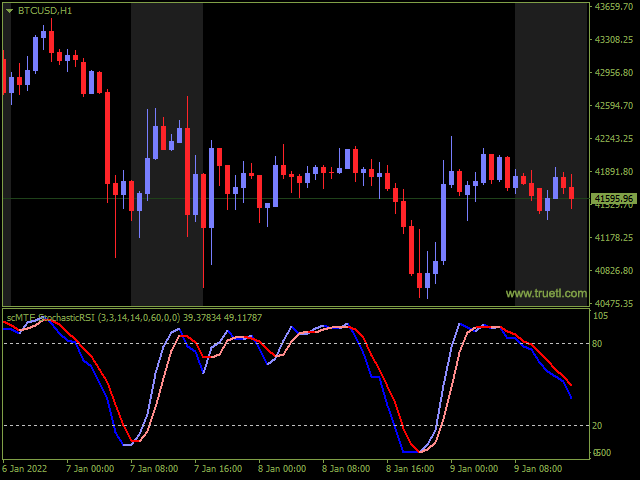Select the 6 Jan 2022 time label
Screen dimensions: 640x480
coord(25,469)
